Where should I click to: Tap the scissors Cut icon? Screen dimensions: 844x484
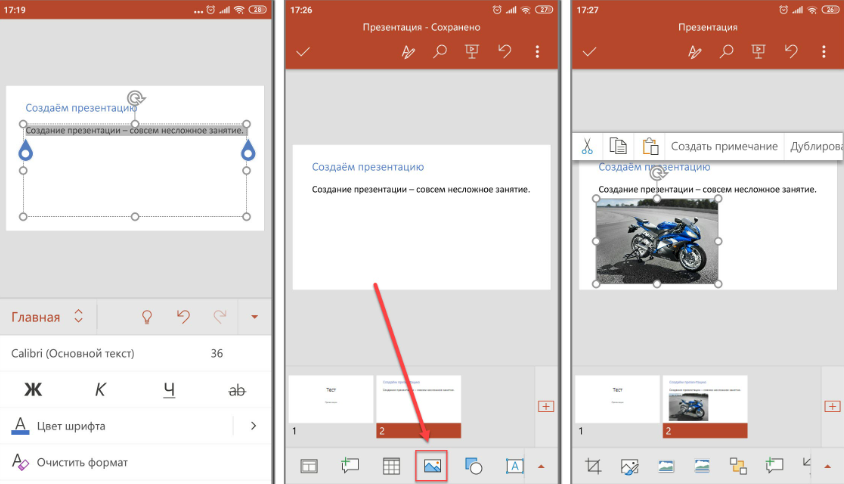(587, 146)
